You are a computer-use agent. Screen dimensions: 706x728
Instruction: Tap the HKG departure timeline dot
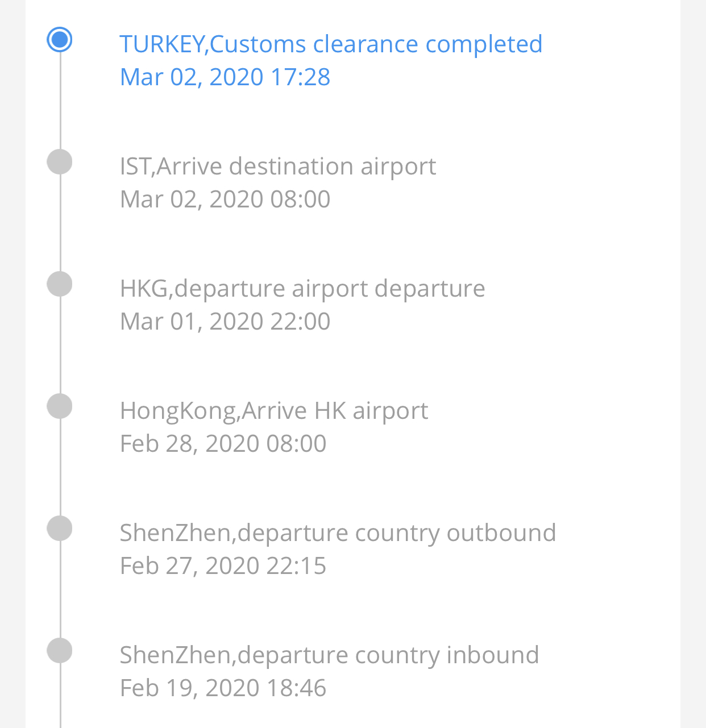(60, 284)
